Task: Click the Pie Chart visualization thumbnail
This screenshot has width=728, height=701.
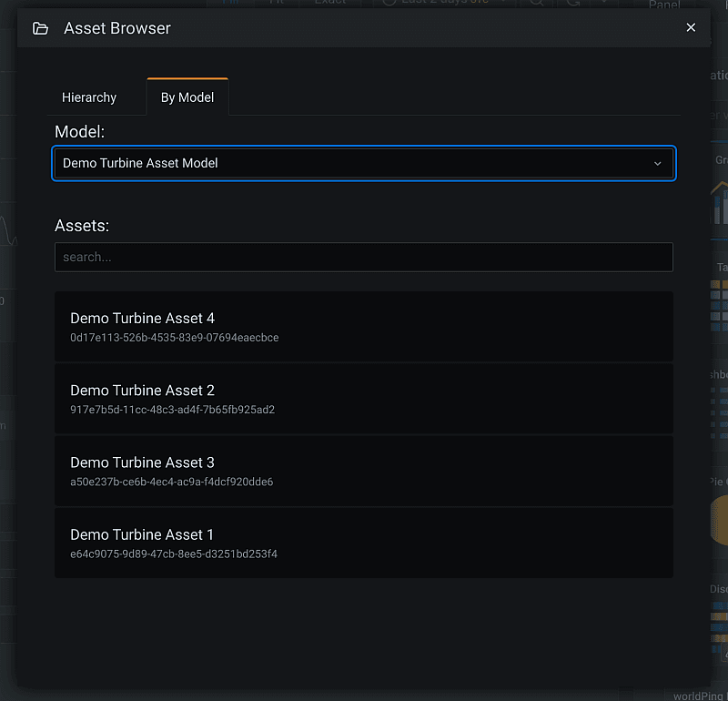Action: click(x=720, y=519)
